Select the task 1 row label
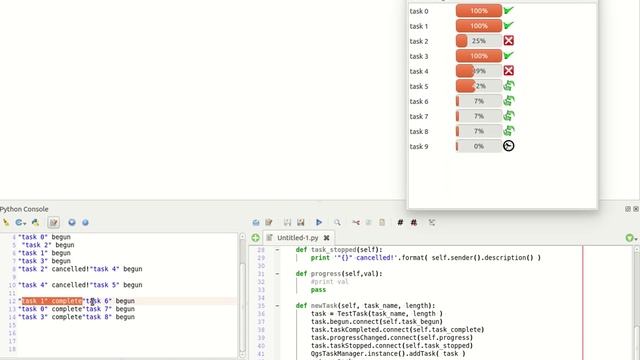The width and height of the screenshot is (640, 360). [419, 26]
